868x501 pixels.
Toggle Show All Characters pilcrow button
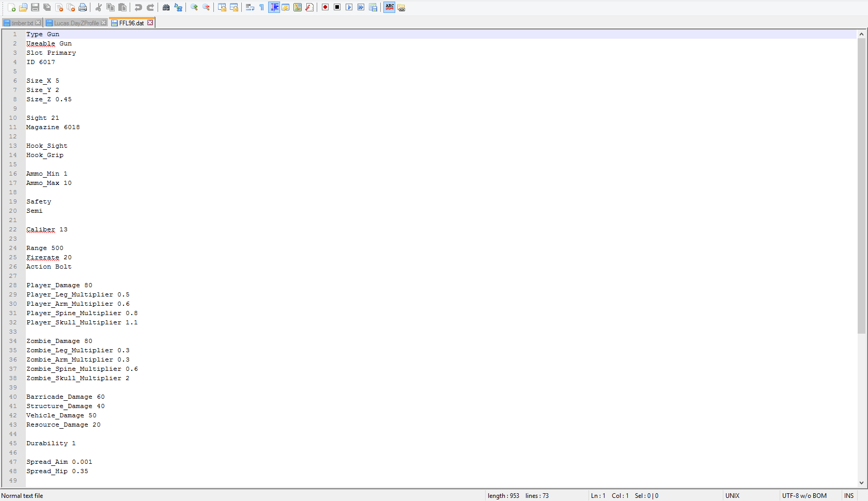pos(261,7)
